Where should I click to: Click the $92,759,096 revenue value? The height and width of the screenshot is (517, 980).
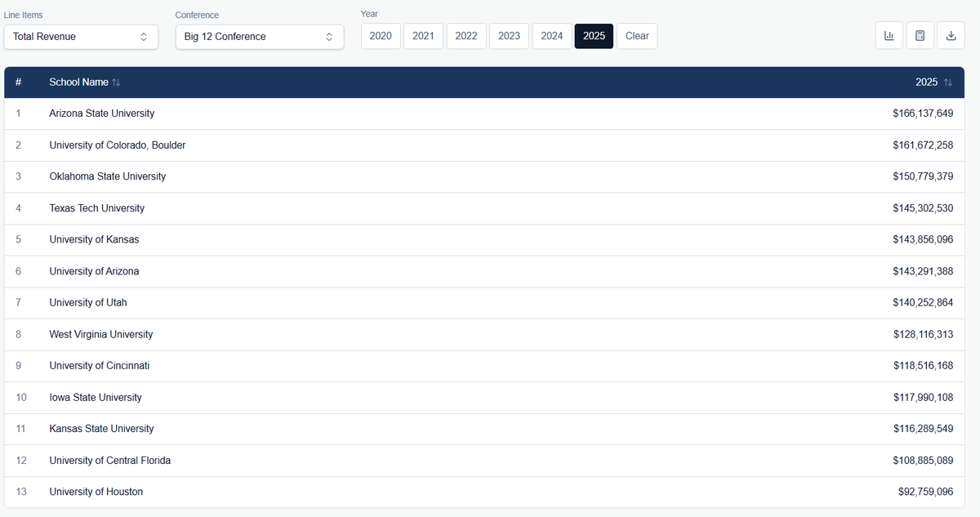(x=926, y=492)
